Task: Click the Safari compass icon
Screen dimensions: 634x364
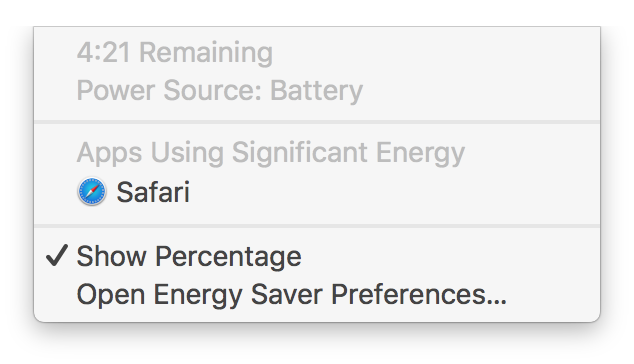Action: (x=92, y=191)
